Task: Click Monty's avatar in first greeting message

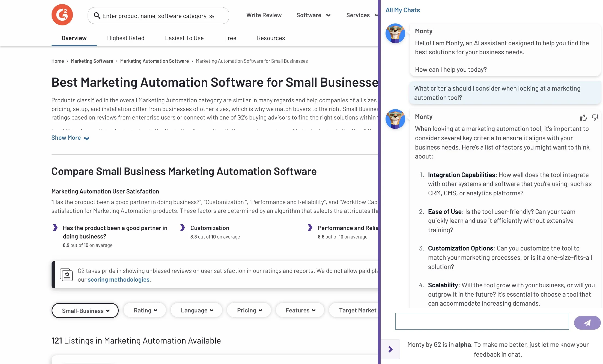Action: [x=395, y=33]
